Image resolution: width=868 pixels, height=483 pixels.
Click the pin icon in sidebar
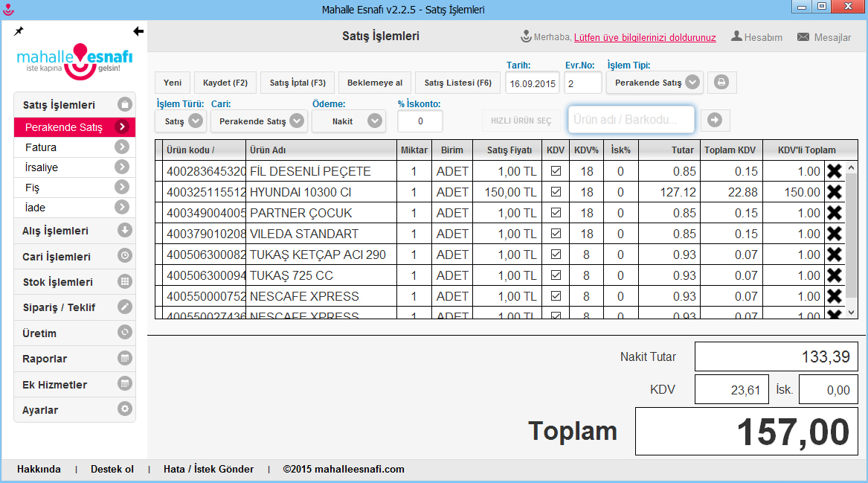tap(19, 31)
